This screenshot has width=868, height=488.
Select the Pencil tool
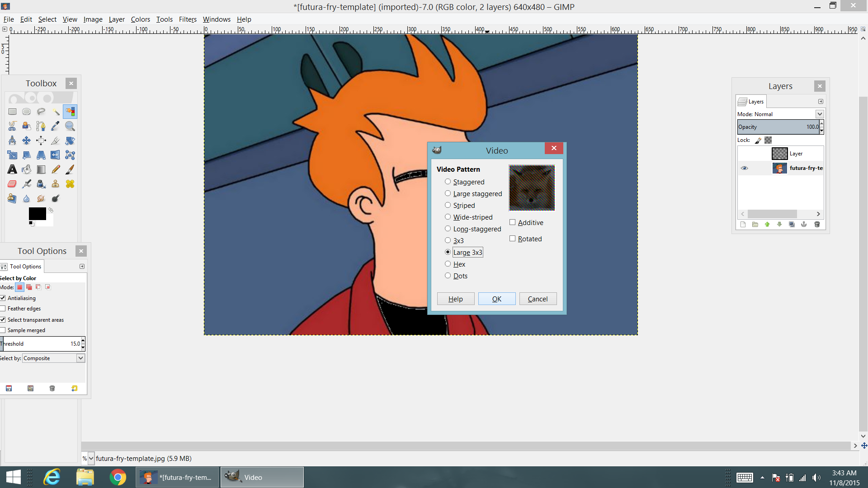[x=56, y=169]
